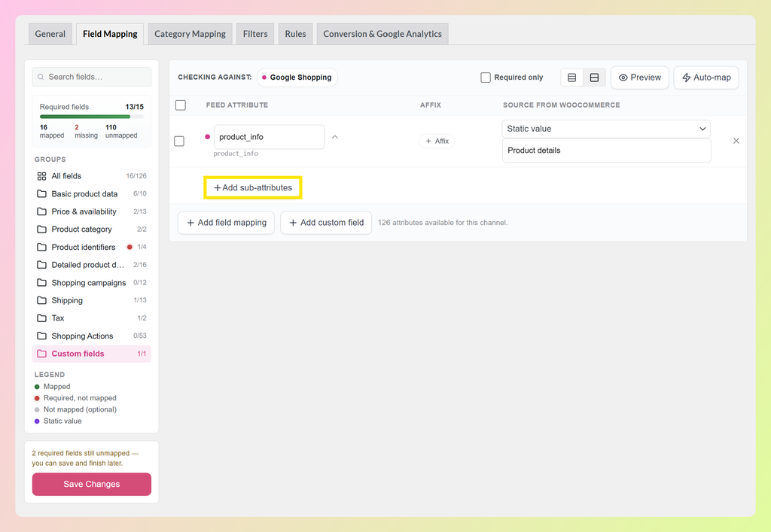
Task: Select the Product category group
Action: coord(91,229)
